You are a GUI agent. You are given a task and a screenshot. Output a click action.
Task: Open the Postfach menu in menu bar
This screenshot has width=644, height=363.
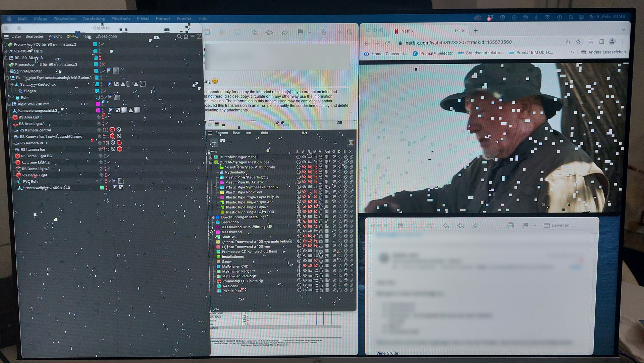click(121, 19)
